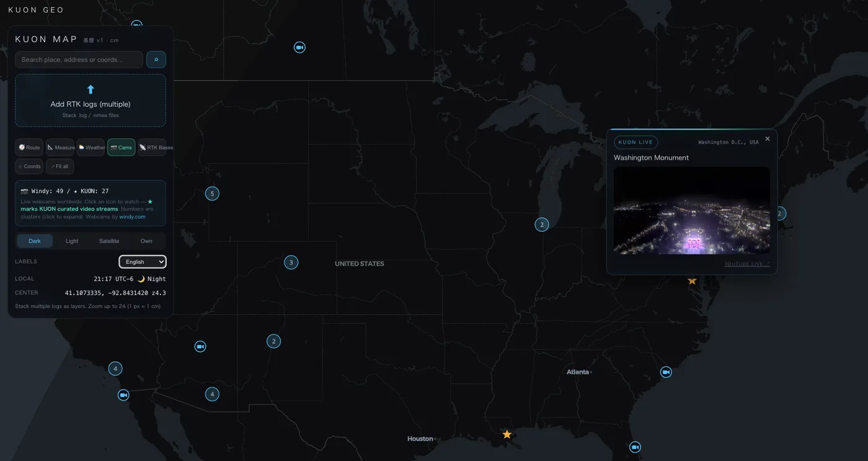Open the orange star marker near Washington D.C.

(692, 281)
